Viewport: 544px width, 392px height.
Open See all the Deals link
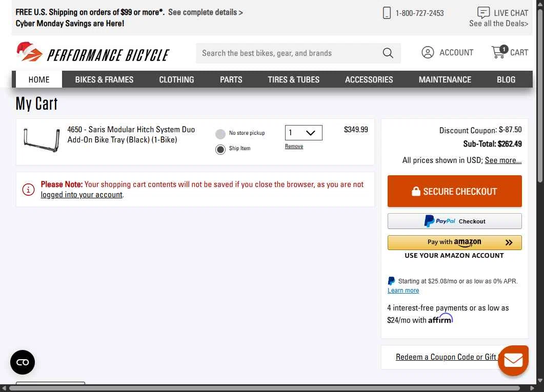pyautogui.click(x=498, y=24)
